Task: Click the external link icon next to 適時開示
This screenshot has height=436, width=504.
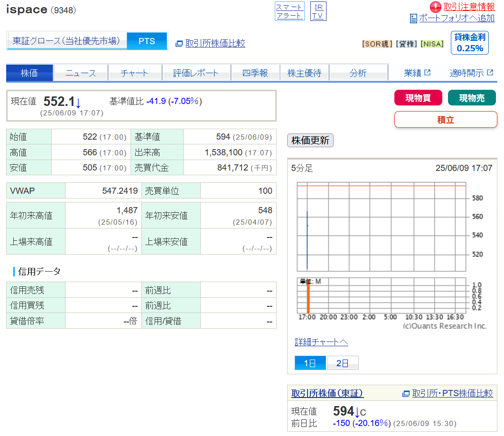Action: click(490, 72)
